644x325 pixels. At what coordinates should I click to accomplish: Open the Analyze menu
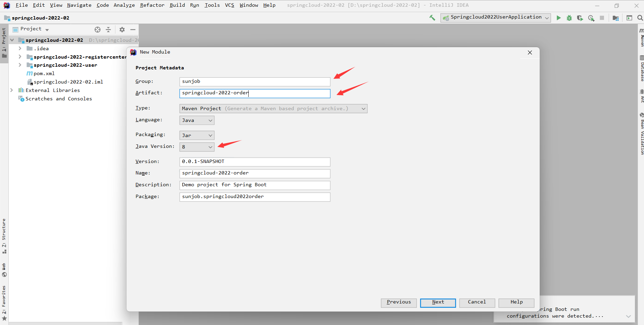click(x=124, y=5)
